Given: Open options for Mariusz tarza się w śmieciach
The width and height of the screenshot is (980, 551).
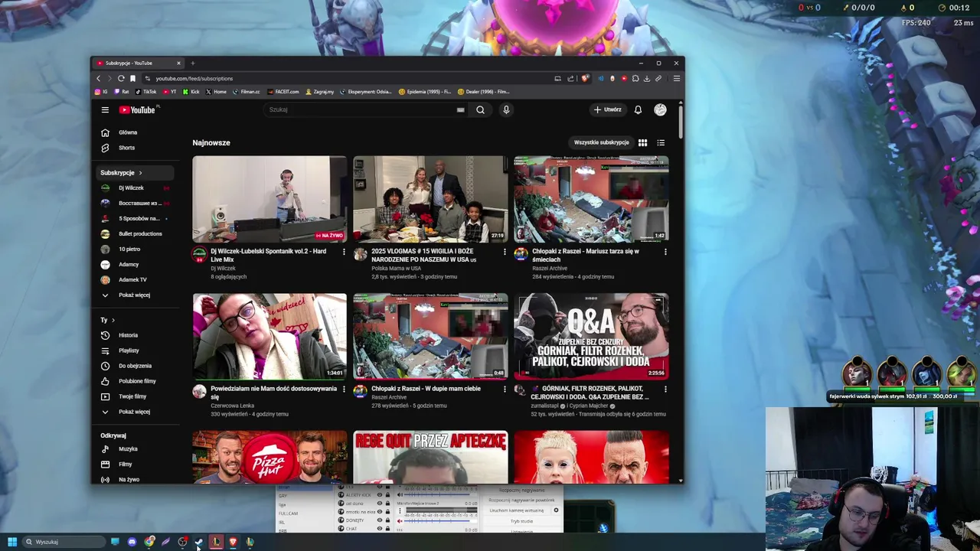Looking at the screenshot, I should click(x=665, y=252).
